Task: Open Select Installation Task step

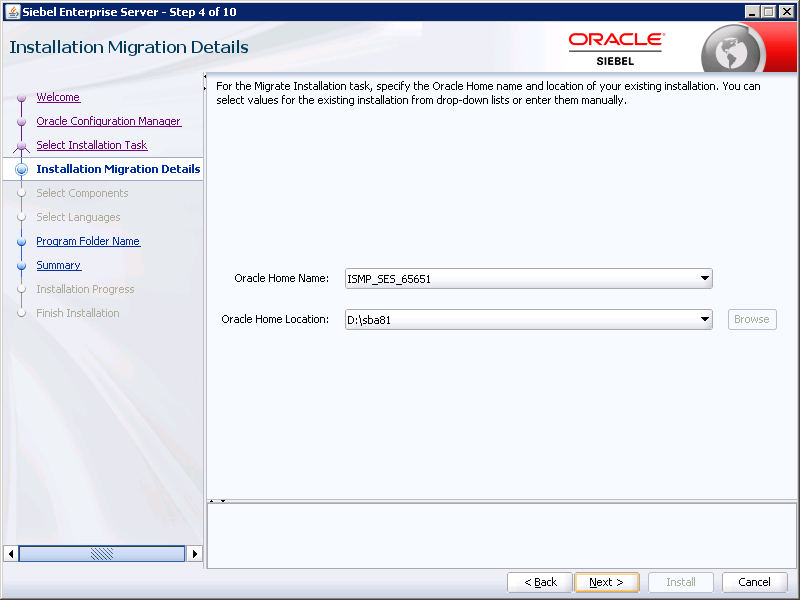Action: (92, 145)
